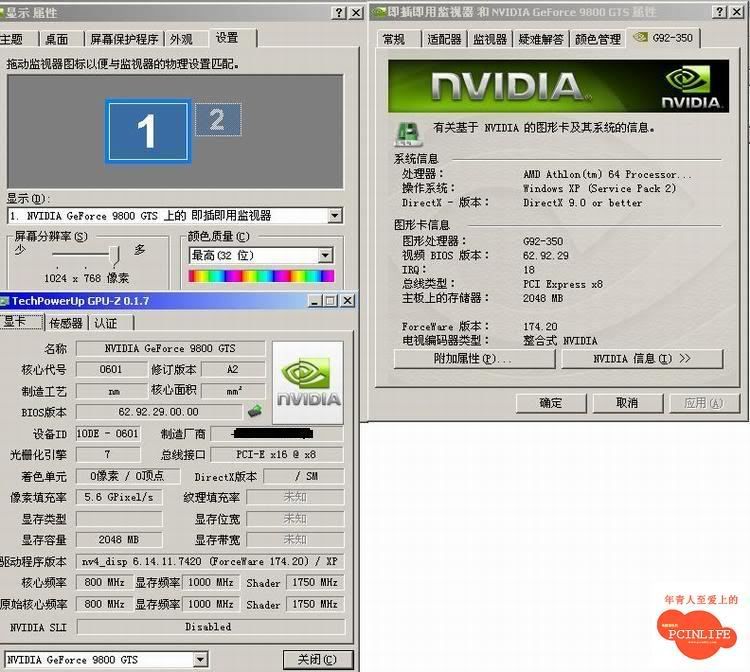Viewport: 750px width, 672px height.
Task: Select monitor 1 icon in display preview
Action: tap(147, 131)
